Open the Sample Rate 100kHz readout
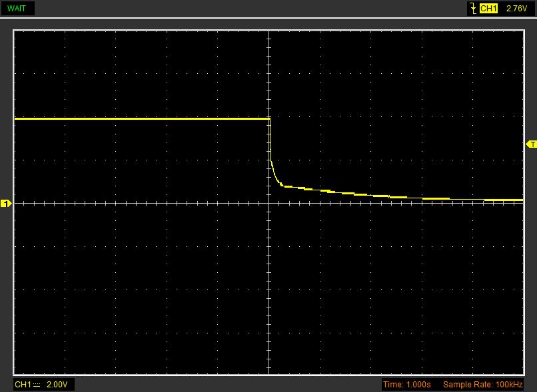This screenshot has height=392, width=537. (483, 385)
